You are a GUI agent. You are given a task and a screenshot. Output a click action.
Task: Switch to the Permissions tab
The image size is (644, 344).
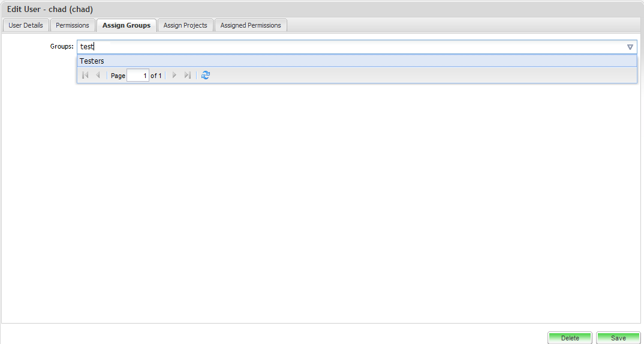coord(73,25)
